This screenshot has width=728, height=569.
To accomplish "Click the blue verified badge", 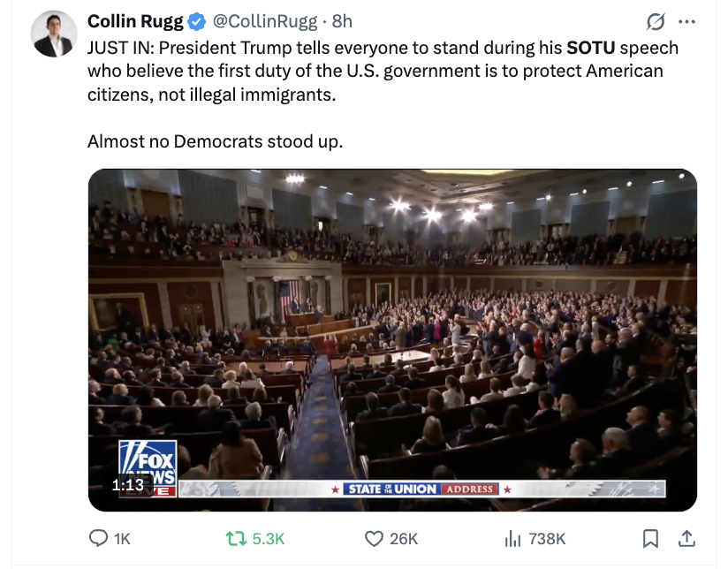I will 196,22.
